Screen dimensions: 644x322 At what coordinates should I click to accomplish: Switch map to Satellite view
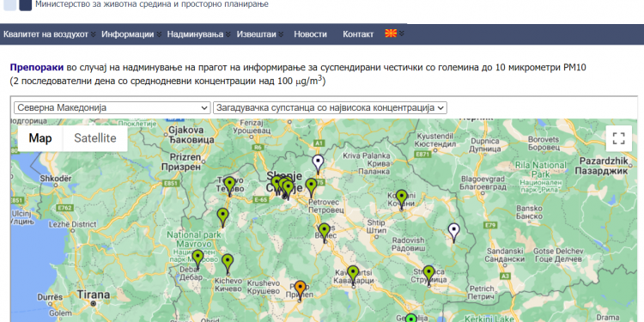pyautogui.click(x=94, y=138)
